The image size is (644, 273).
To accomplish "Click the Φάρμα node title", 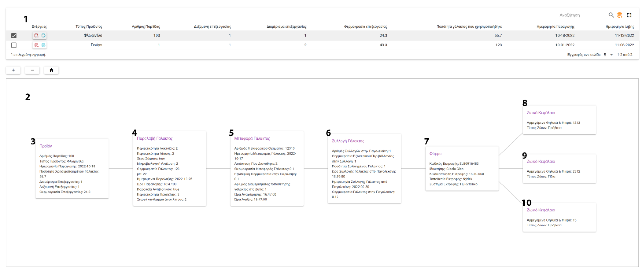I will [x=435, y=154].
